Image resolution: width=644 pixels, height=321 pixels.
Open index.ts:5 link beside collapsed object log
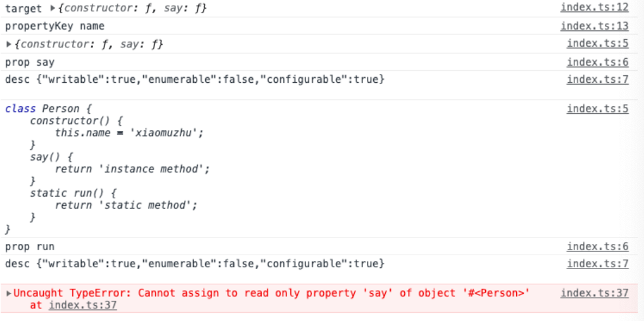click(x=598, y=44)
